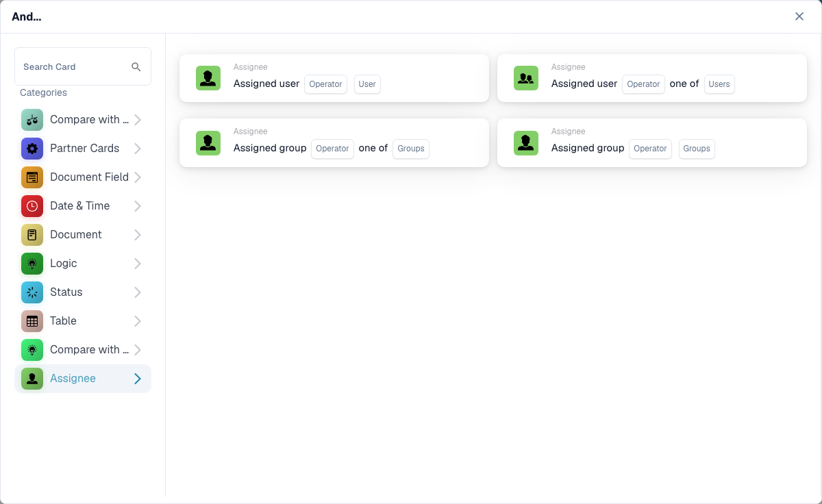Image resolution: width=822 pixels, height=504 pixels.
Task: Click the red clock Date & Time icon
Action: [x=32, y=206]
